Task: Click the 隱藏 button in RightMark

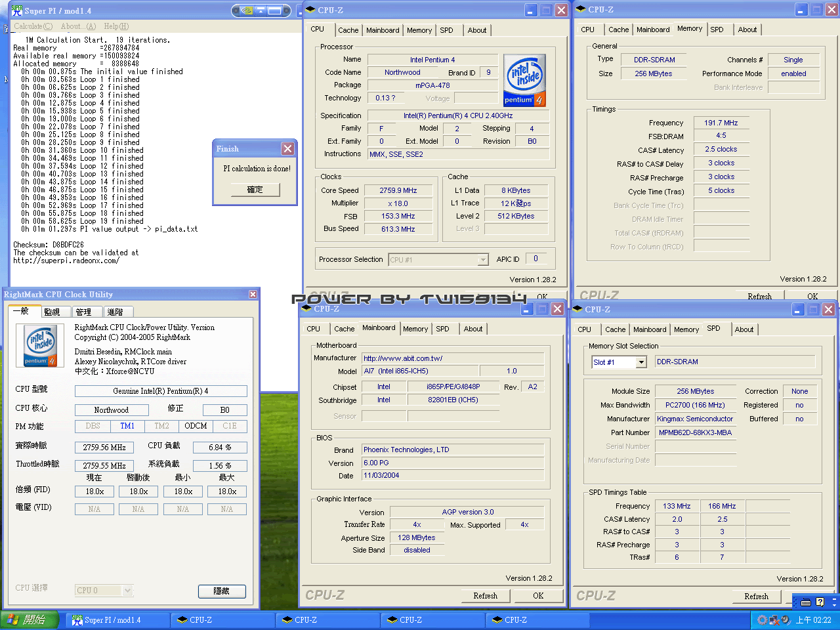Action: [222, 591]
